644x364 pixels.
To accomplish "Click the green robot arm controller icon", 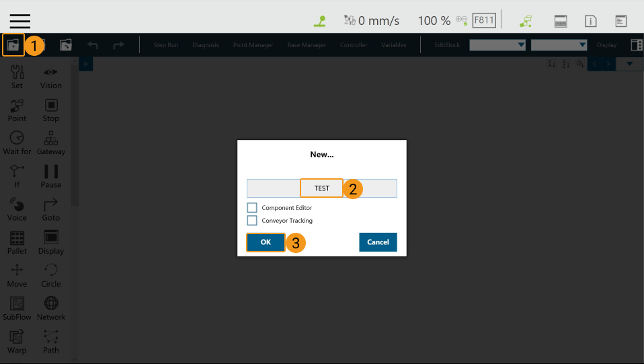I will [526, 21].
